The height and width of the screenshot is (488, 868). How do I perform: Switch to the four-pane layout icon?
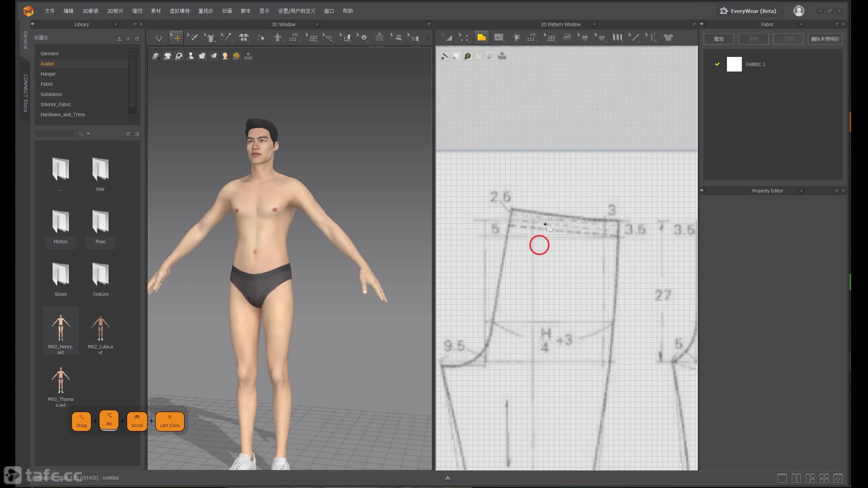[824, 478]
